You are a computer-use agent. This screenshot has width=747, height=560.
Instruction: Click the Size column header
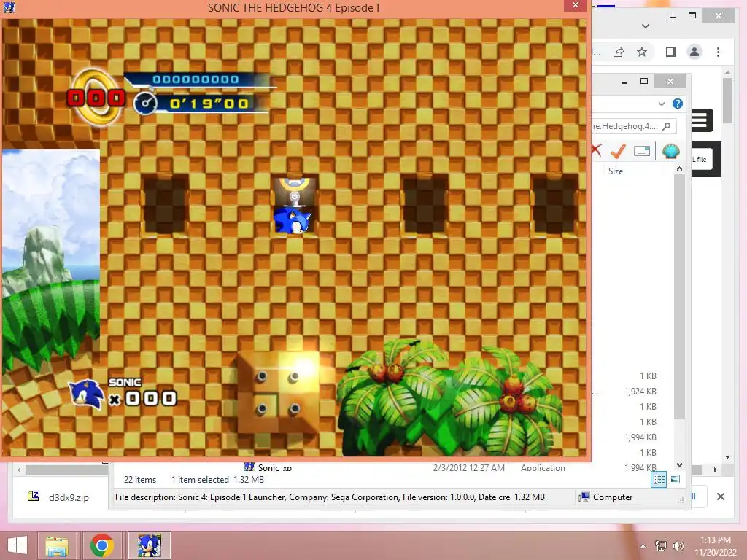click(616, 171)
